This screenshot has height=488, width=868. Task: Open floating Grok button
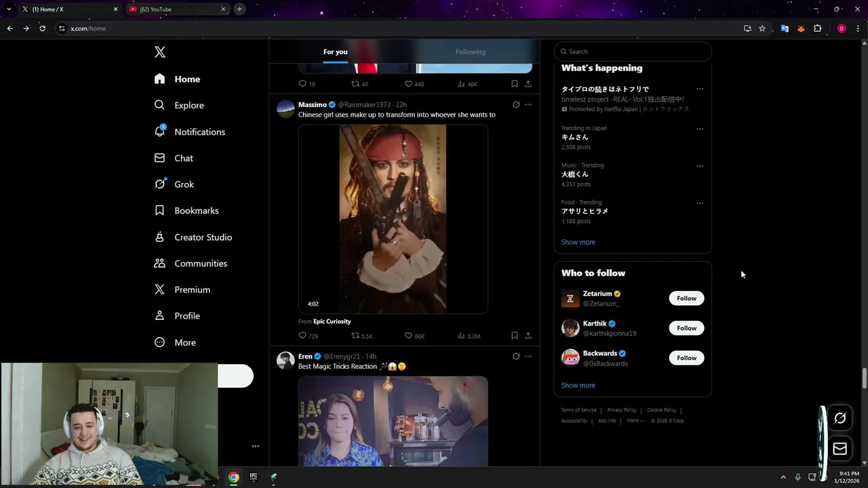(x=840, y=418)
